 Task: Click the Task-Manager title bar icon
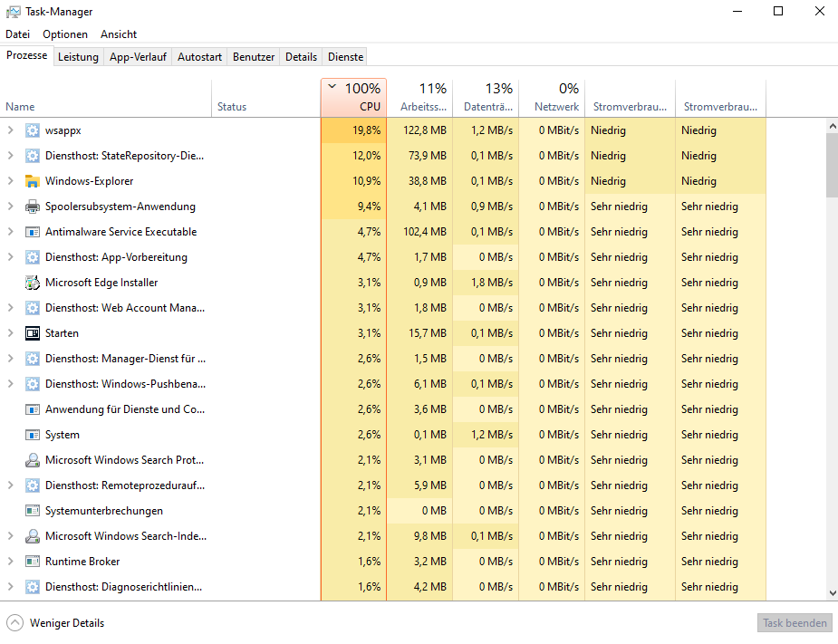click(14, 12)
